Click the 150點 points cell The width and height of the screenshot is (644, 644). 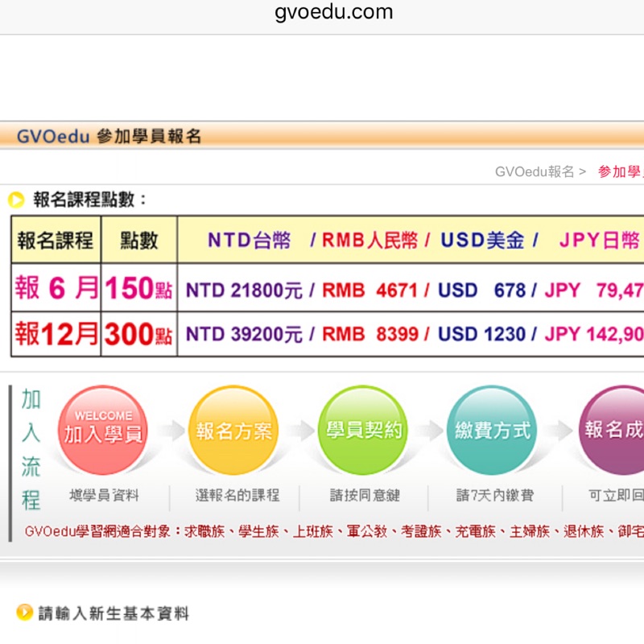point(138,289)
